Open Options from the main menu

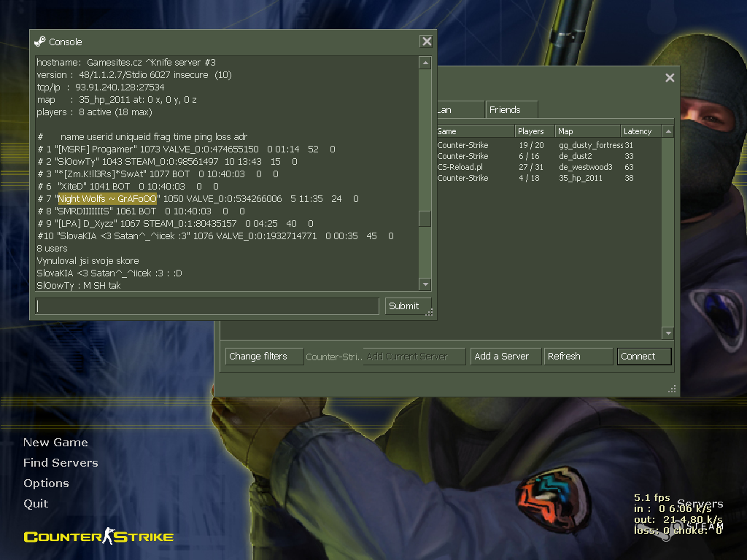pos(46,483)
